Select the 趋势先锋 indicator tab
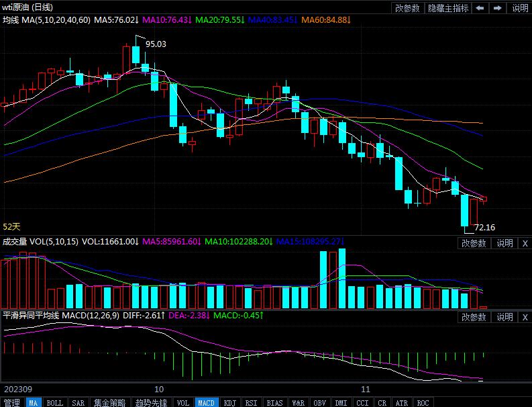The image size is (532, 407). point(152,402)
